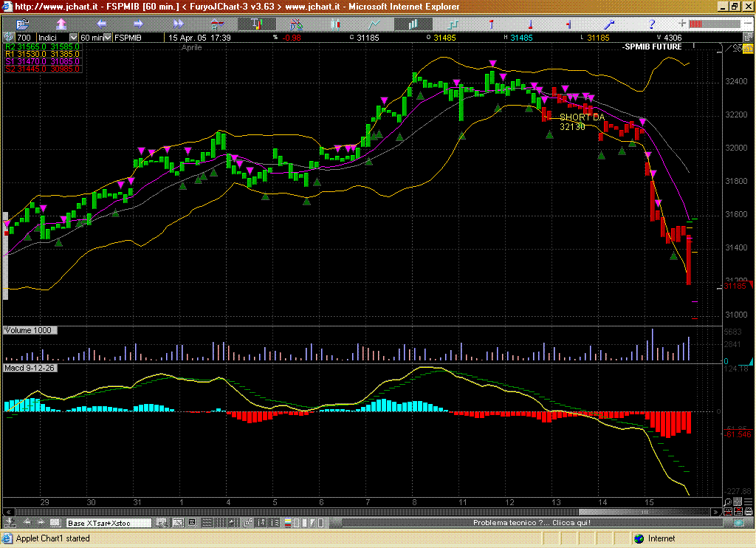Click the double-arrow fast forward icon
This screenshot has width=756, height=548.
point(178,24)
